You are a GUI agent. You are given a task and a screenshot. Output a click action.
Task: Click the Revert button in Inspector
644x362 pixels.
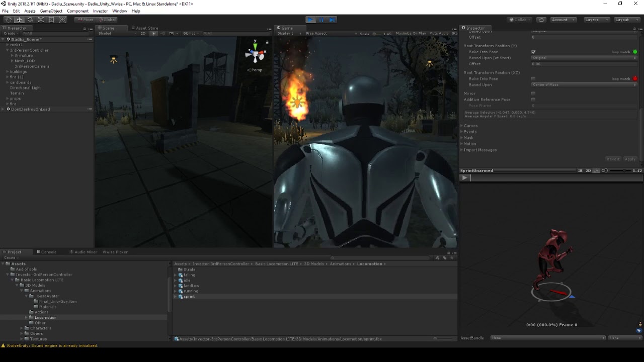coord(613,159)
